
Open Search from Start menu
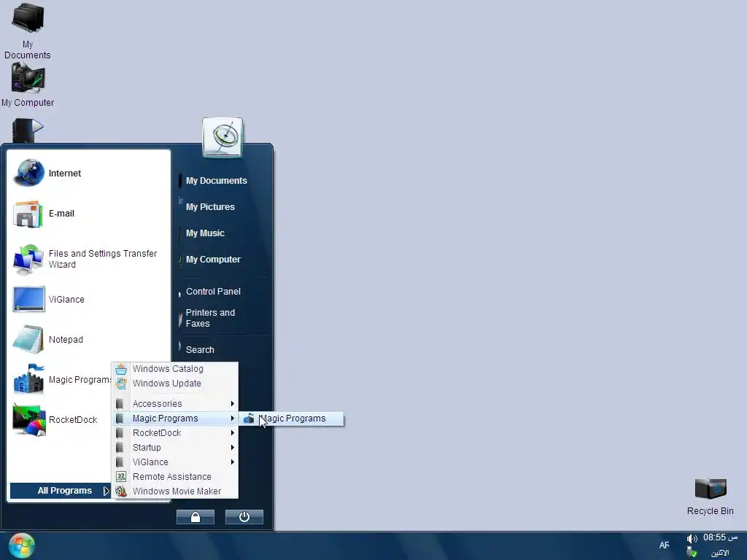[x=200, y=349]
